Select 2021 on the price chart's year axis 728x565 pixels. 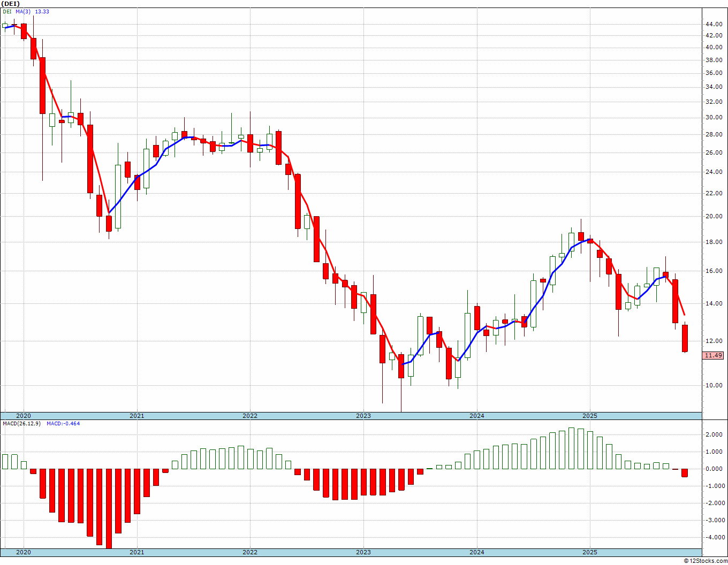(x=136, y=416)
